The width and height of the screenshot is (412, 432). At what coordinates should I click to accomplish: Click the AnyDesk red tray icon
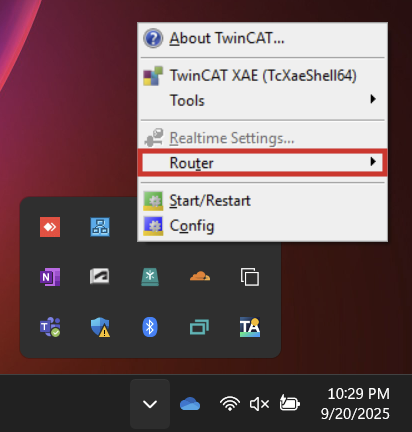pyautogui.click(x=50, y=227)
